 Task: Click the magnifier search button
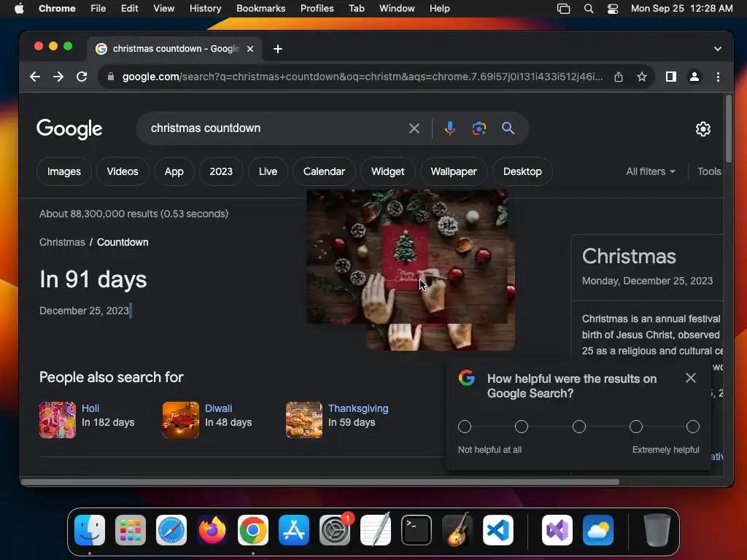(508, 128)
